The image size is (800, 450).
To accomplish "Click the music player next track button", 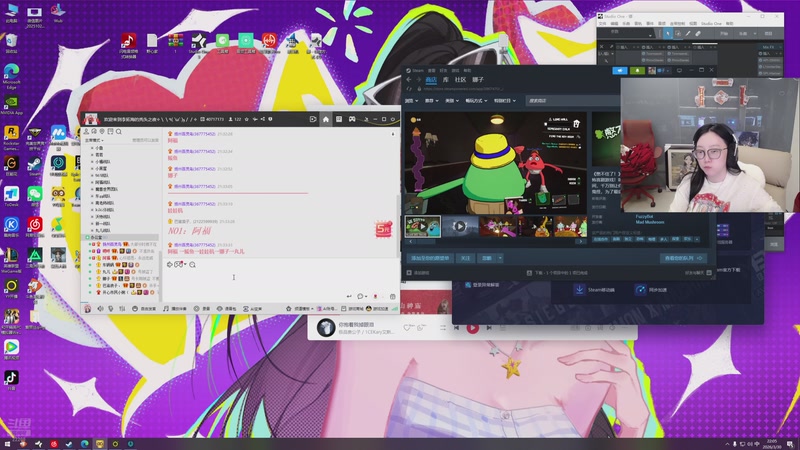I will pyautogui.click(x=489, y=328).
